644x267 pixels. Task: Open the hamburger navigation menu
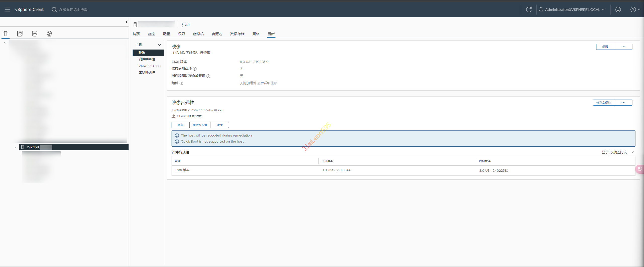pyautogui.click(x=8, y=10)
